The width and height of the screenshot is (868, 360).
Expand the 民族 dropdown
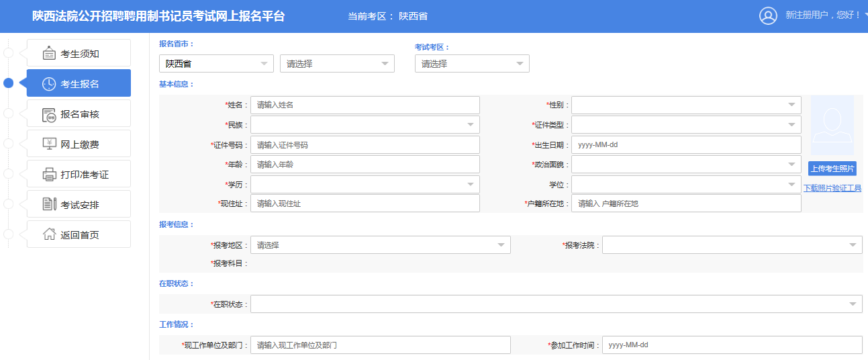(x=365, y=125)
